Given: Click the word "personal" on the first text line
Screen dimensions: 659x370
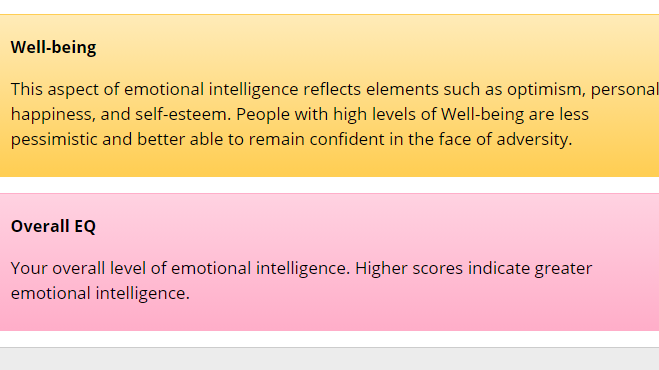Looking at the screenshot, I should [625, 90].
